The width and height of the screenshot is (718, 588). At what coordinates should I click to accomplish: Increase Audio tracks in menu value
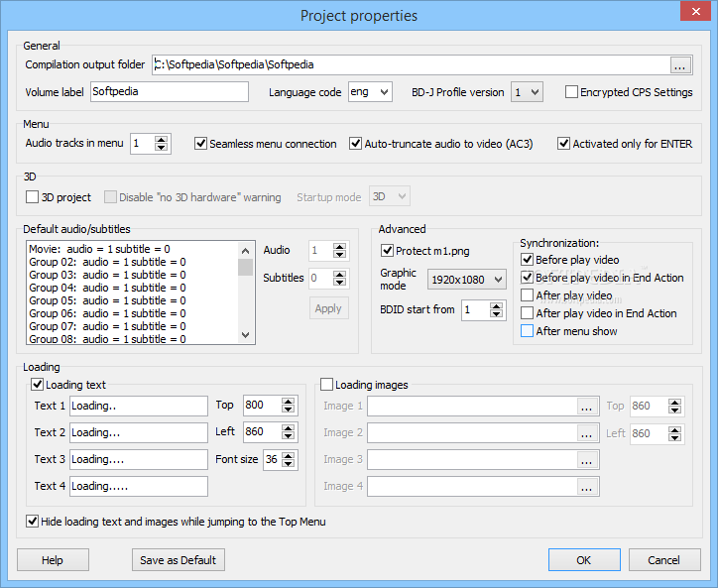point(161,139)
